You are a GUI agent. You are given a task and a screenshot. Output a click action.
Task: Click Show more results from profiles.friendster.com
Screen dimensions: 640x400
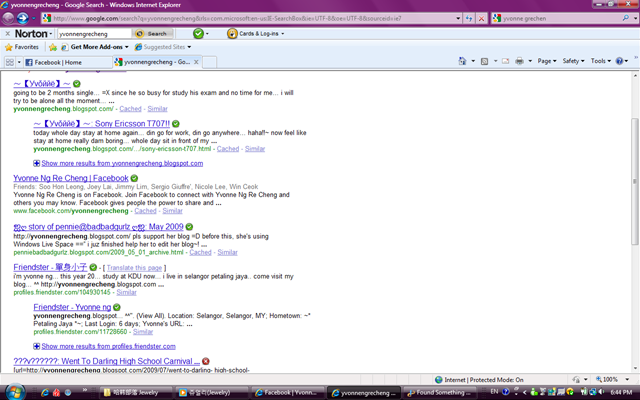[108, 346]
